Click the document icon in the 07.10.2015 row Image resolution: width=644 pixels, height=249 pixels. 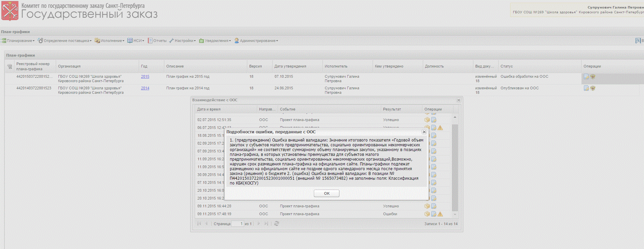434,182
